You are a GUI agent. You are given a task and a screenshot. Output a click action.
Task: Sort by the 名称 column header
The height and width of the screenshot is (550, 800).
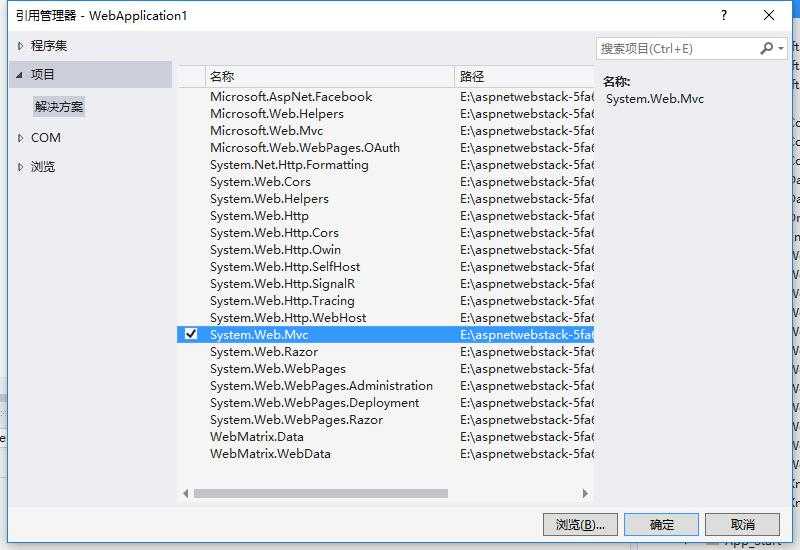pos(330,77)
